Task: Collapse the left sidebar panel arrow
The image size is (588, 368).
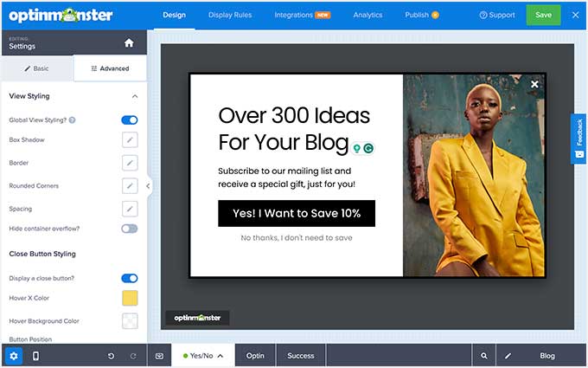Action: pos(148,185)
